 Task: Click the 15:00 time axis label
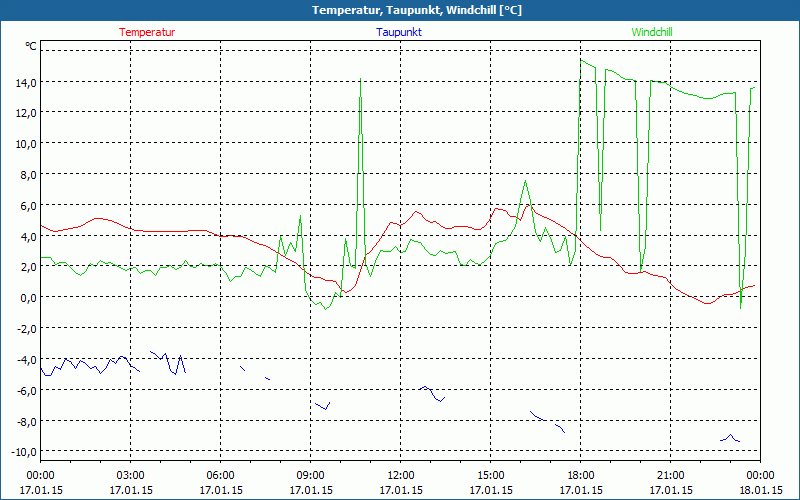tap(490, 476)
